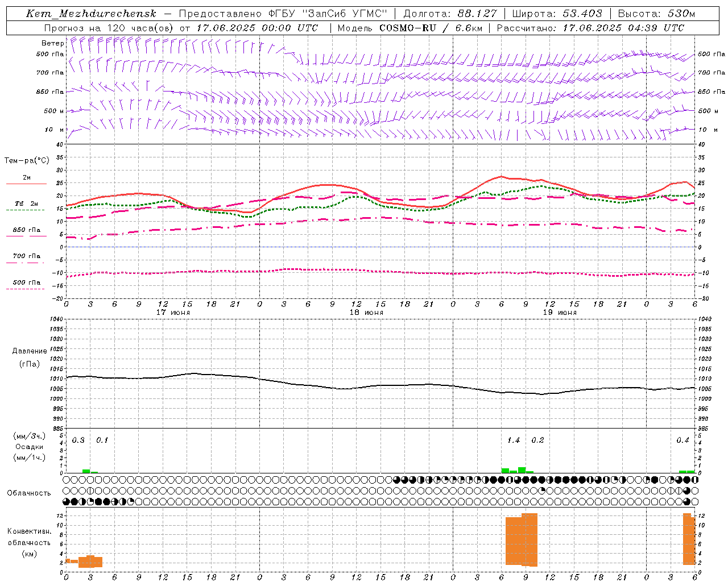Click the 0.2 precipitation value

pyautogui.click(x=537, y=440)
